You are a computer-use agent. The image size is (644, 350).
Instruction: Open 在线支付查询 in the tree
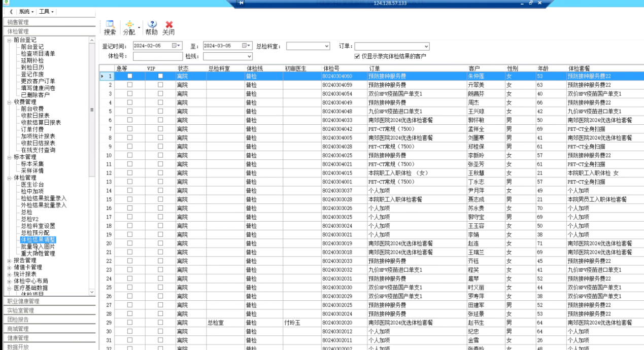pos(38,150)
